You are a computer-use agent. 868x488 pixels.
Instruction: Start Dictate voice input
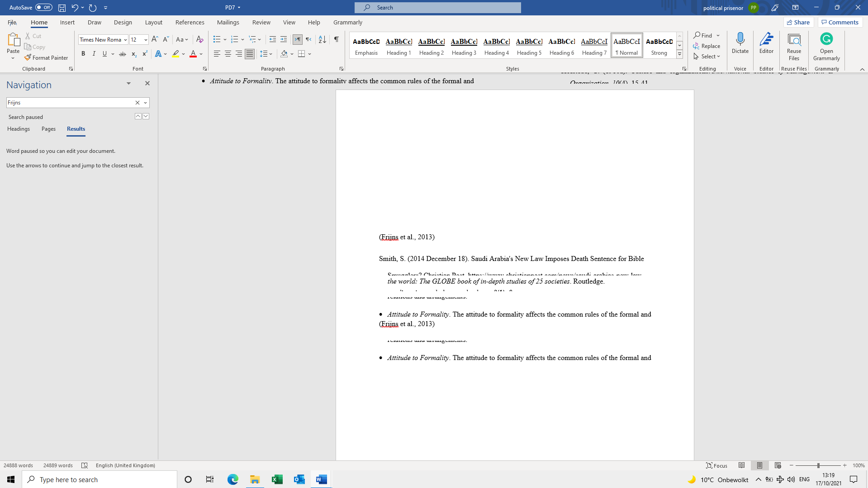coord(740,43)
